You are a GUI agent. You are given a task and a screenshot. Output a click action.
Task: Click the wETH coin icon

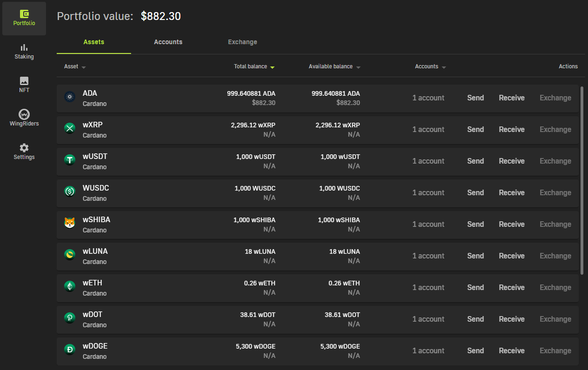pos(70,287)
